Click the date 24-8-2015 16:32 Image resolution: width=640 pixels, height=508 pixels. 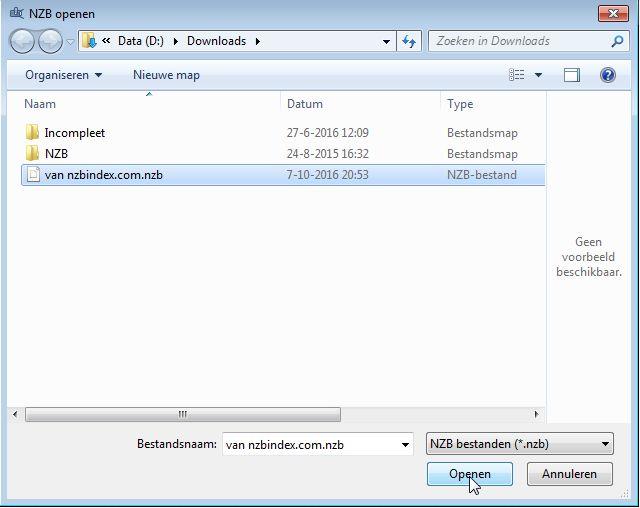pyautogui.click(x=327, y=154)
